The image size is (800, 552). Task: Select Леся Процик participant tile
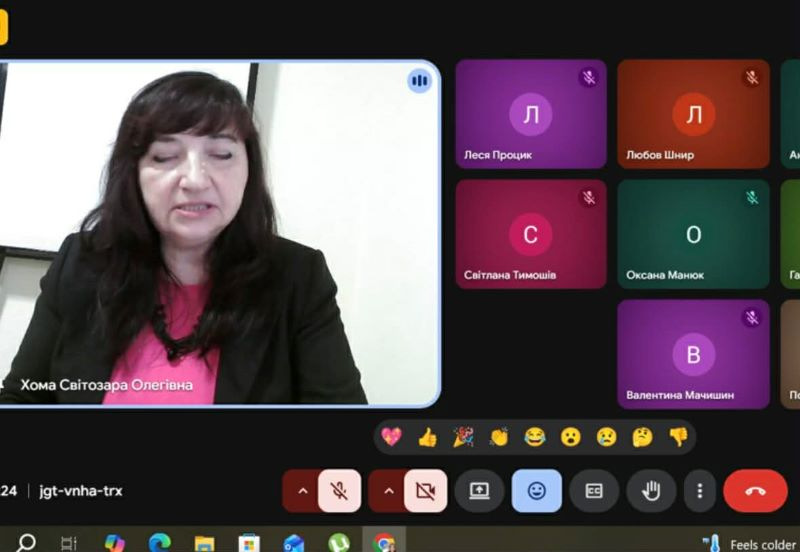click(531, 114)
